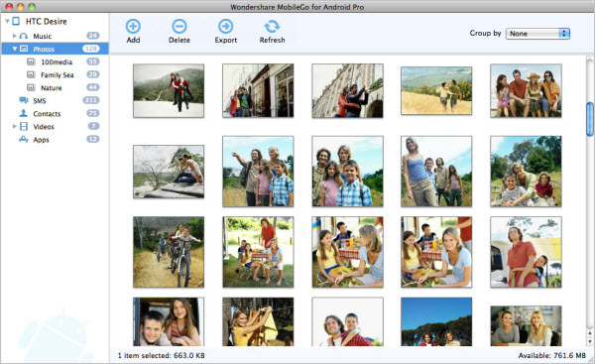The image size is (595, 364).
Task: Click the photo grid vertical scrollbar thumb
Action: 590,119
